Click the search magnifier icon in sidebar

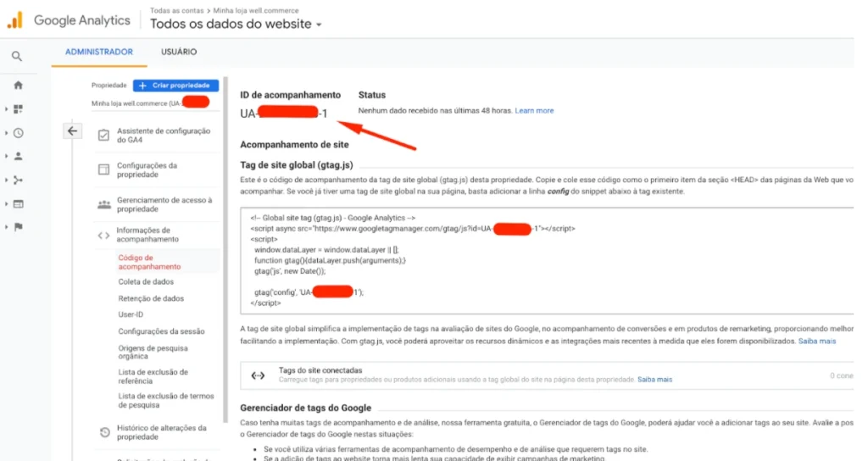click(x=17, y=56)
